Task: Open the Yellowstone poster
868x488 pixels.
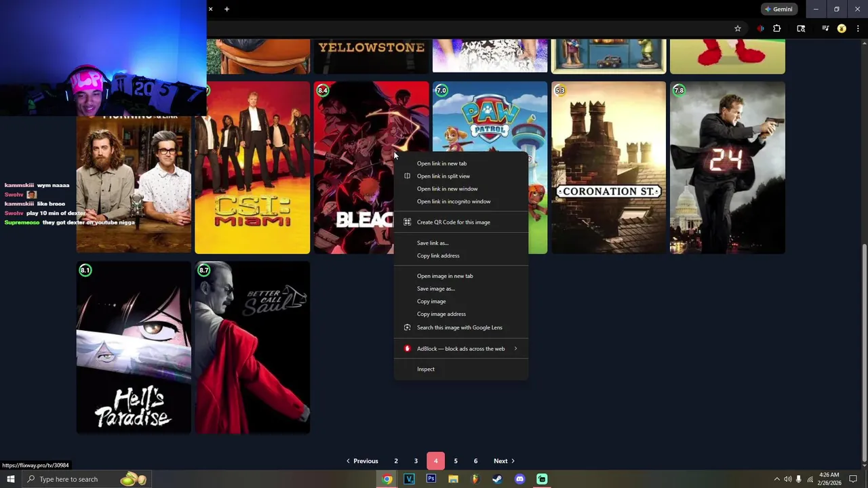Action: click(371, 56)
